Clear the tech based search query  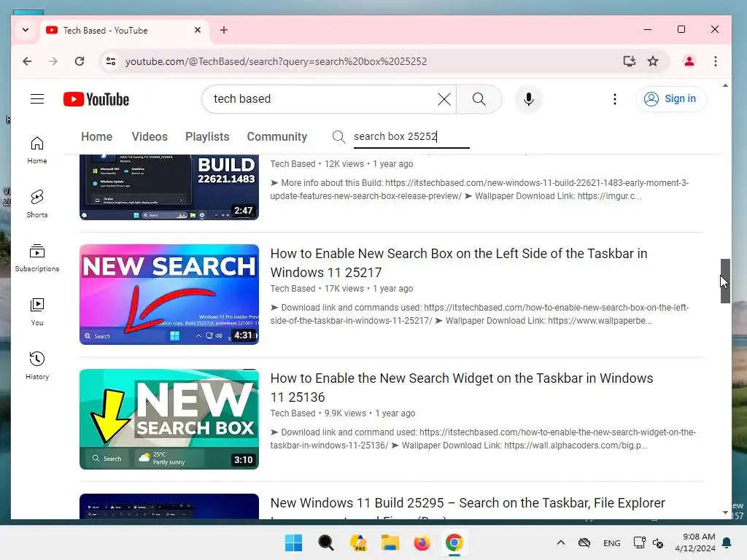tap(444, 99)
